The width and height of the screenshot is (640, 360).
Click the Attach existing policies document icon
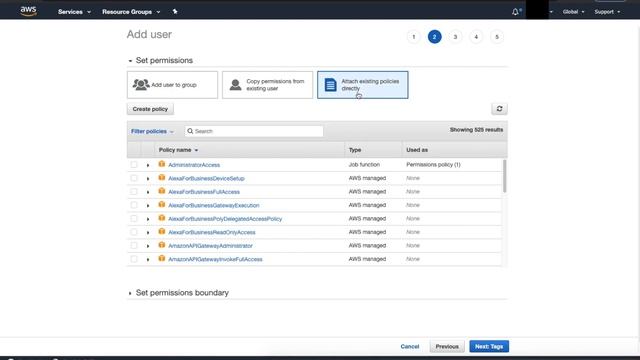click(x=330, y=85)
